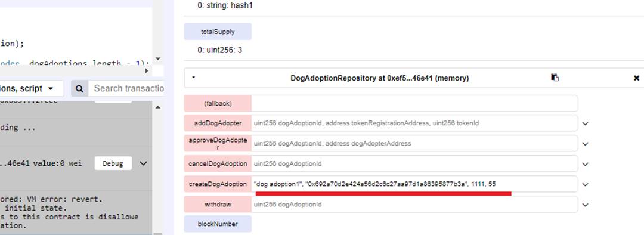644x235 pixels.
Task: Click the withdraw dogAdoptionId input
Action: point(414,205)
